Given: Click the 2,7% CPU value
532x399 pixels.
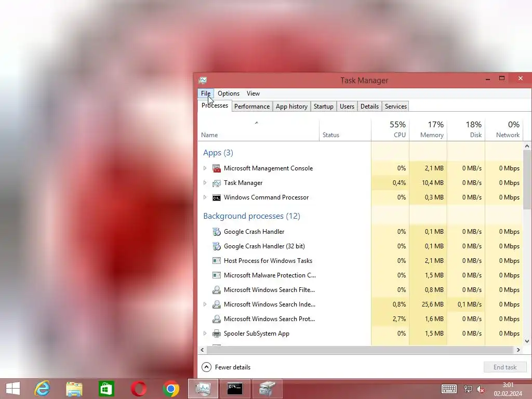Looking at the screenshot, I should (399, 319).
